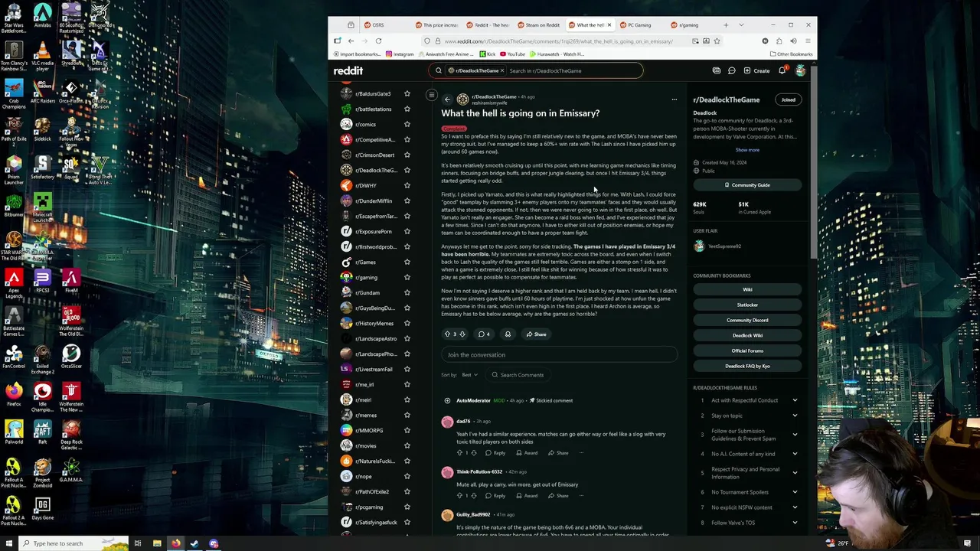Open the YouTube bookmark

[x=513, y=54]
